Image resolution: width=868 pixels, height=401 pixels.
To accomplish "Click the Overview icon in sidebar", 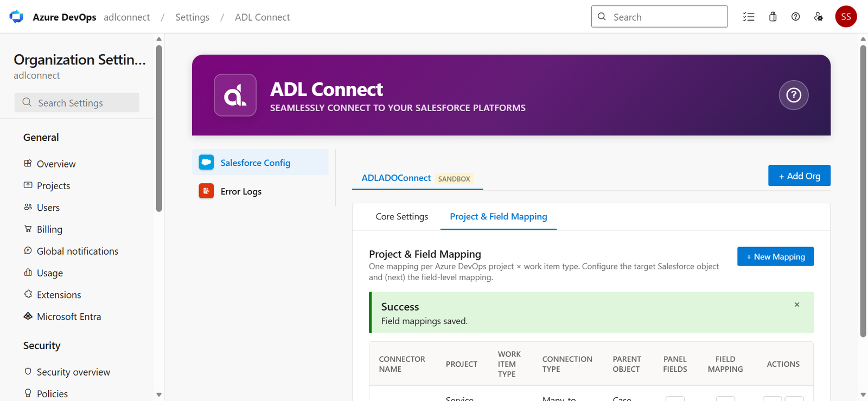I will 28,163.
